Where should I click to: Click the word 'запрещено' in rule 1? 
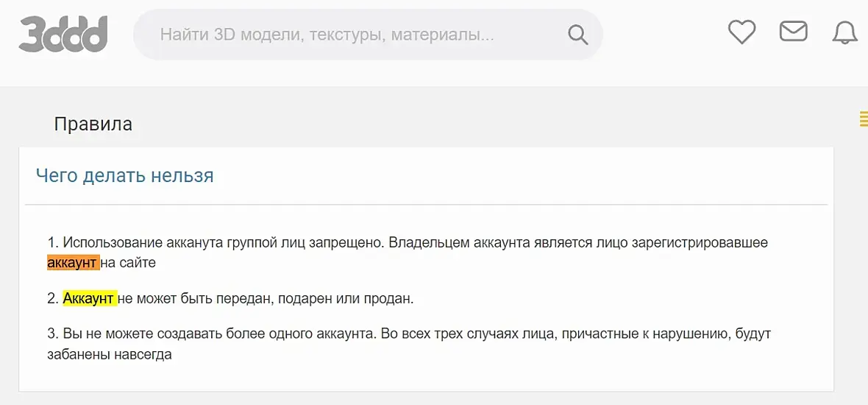click(347, 242)
